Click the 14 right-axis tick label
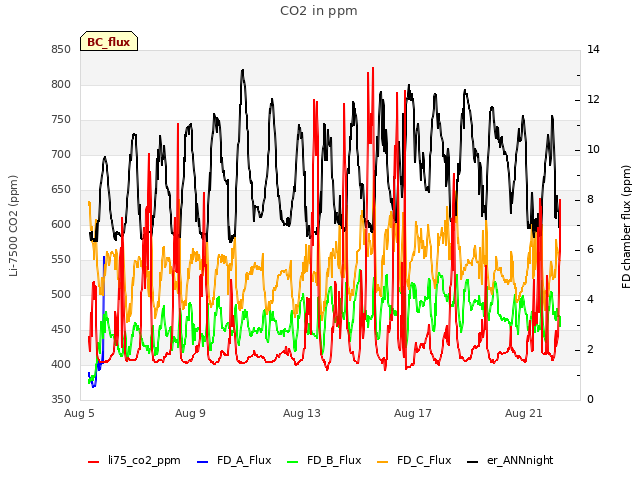The height and width of the screenshot is (480, 640). (593, 50)
